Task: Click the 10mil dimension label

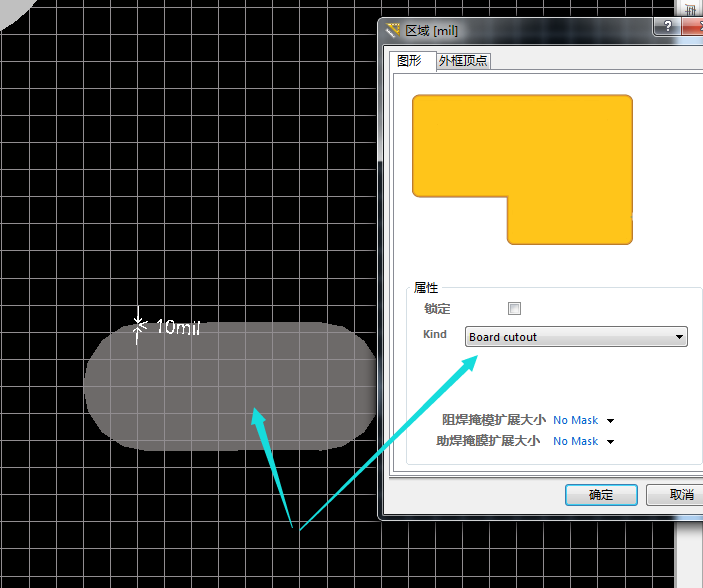Action: (x=178, y=327)
